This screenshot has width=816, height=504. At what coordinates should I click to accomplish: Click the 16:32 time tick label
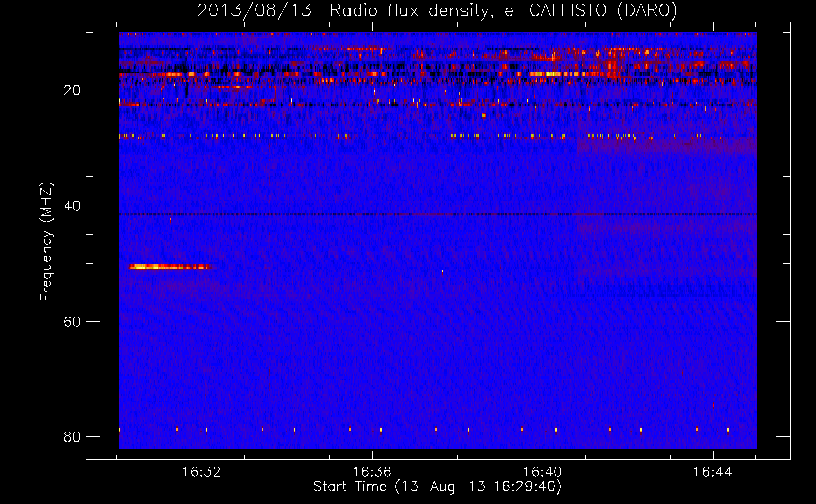[202, 472]
